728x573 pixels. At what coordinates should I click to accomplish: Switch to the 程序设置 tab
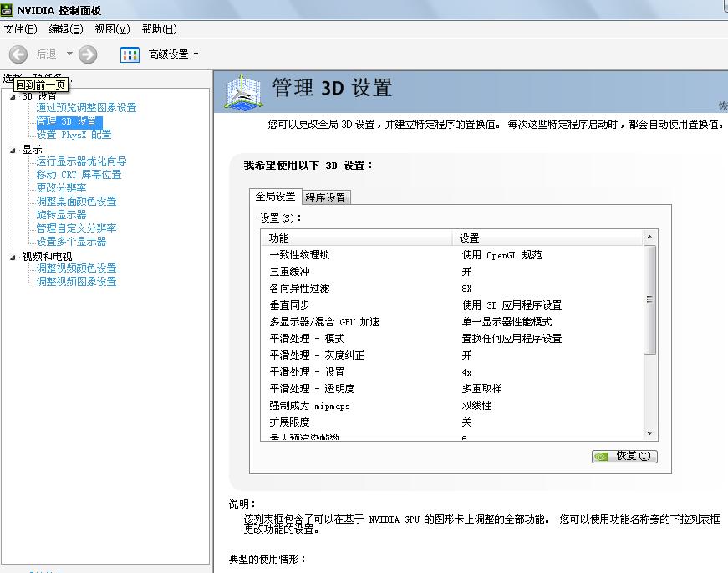point(325,197)
